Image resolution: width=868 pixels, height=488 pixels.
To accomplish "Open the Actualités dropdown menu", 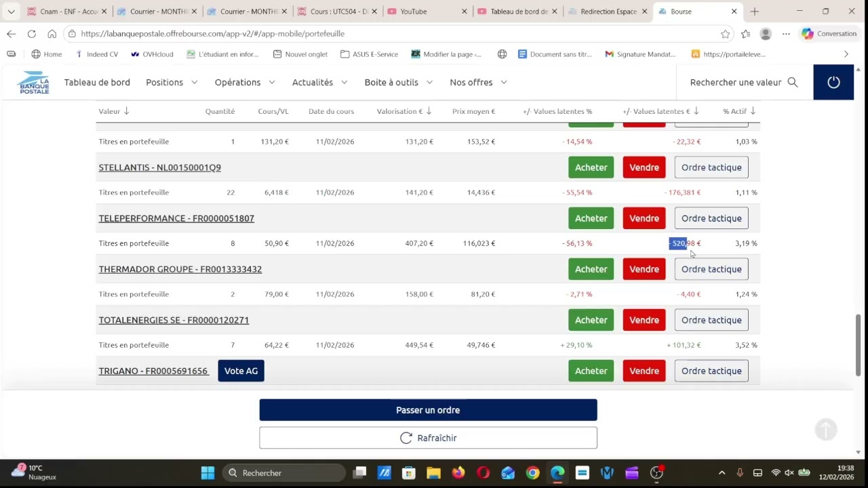I will click(319, 82).
